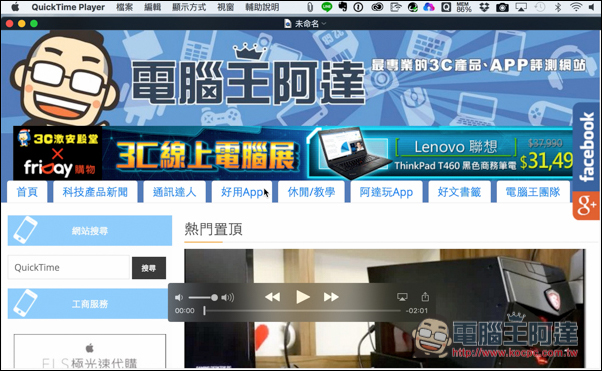
Task: Click the document icon beside 未命名
Action: tap(288, 24)
